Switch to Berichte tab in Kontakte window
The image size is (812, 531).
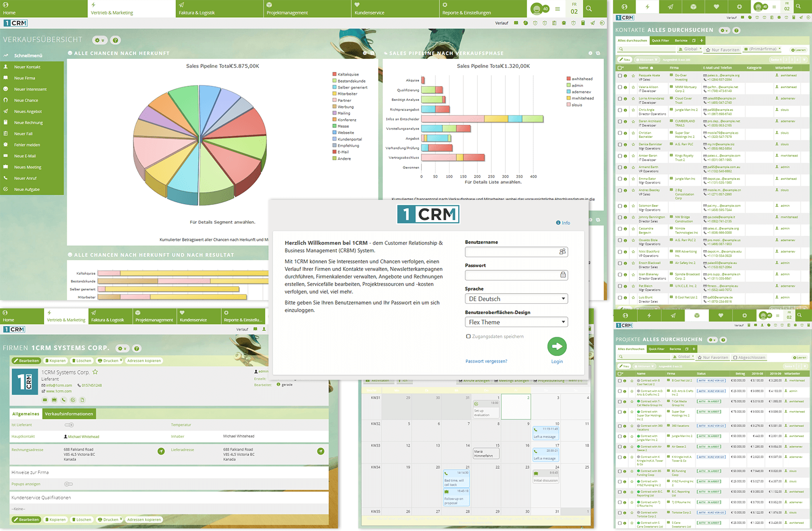[681, 41]
